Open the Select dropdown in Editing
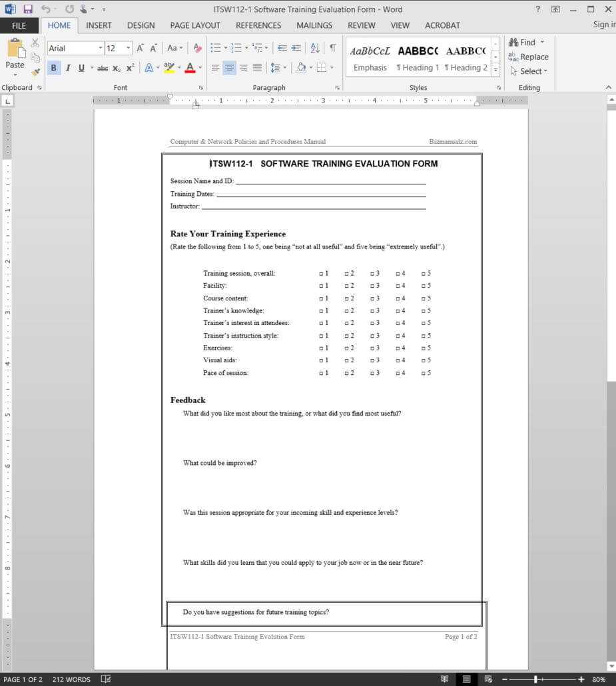 click(529, 71)
